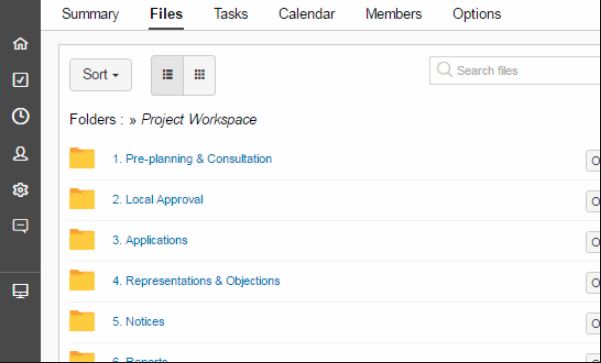The image size is (601, 363).
Task: Open the 2. Local Approval folder link
Action: (158, 200)
